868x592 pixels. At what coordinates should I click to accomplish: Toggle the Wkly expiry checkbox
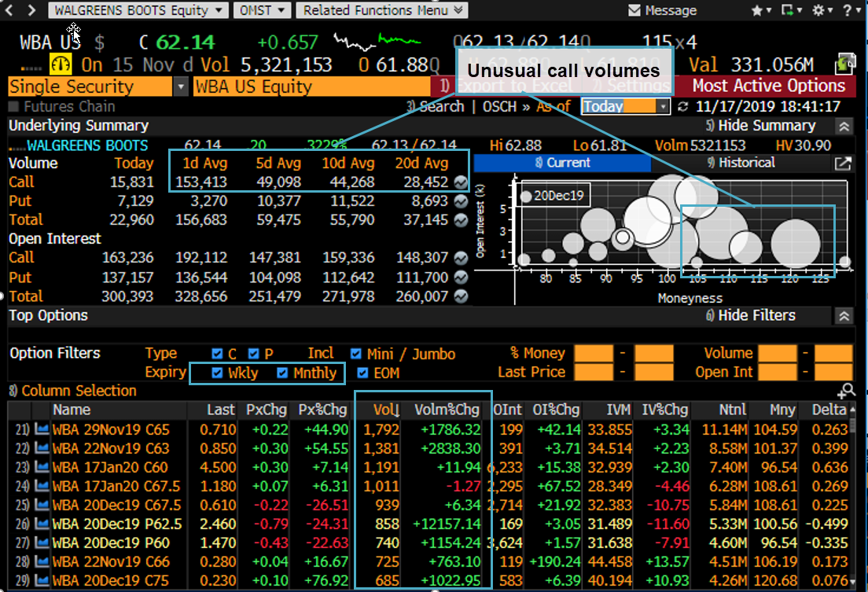(217, 373)
